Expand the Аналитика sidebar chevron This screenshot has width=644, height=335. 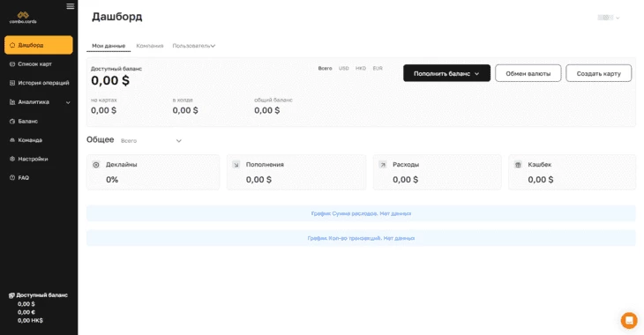[x=68, y=102]
